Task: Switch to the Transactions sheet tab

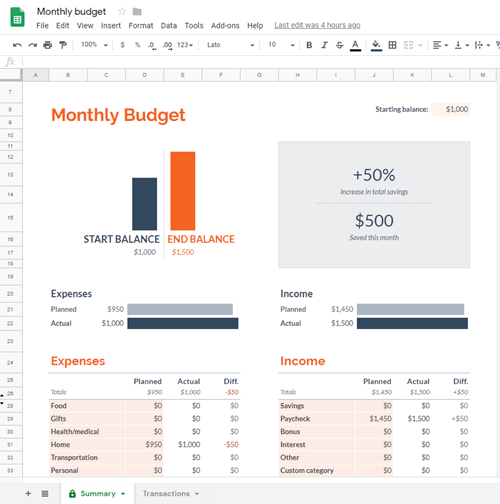Action: coord(170,493)
